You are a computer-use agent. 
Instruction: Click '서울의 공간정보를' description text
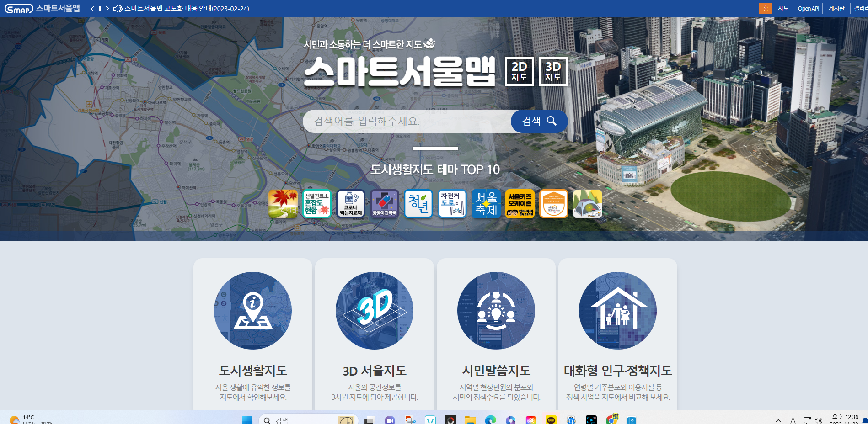click(x=375, y=387)
